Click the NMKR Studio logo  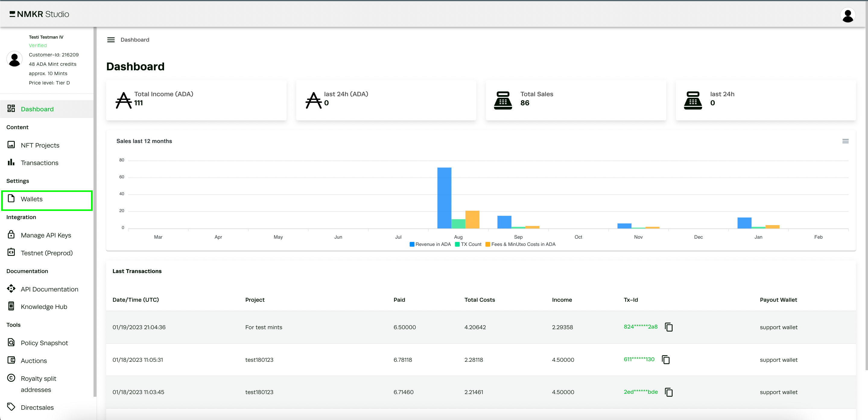[39, 14]
